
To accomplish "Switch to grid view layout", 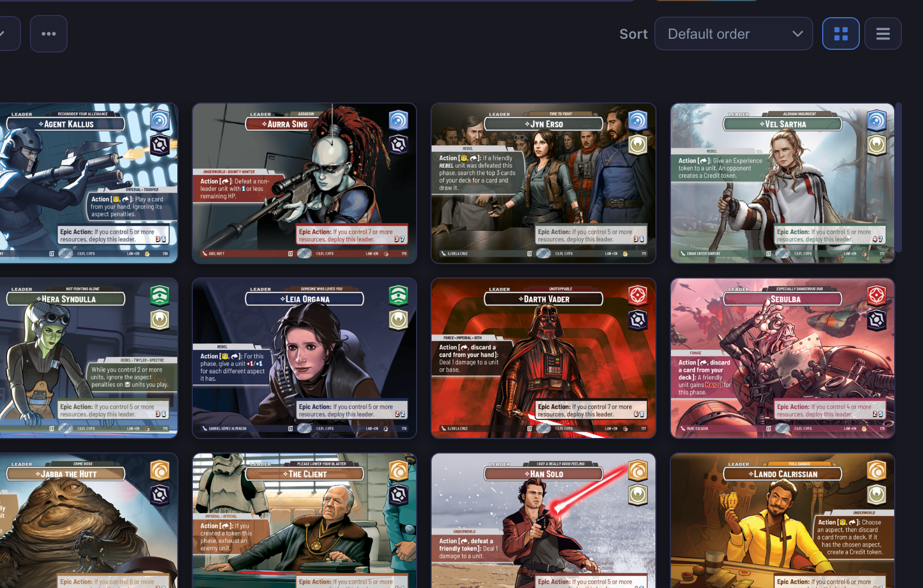I will click(x=840, y=34).
